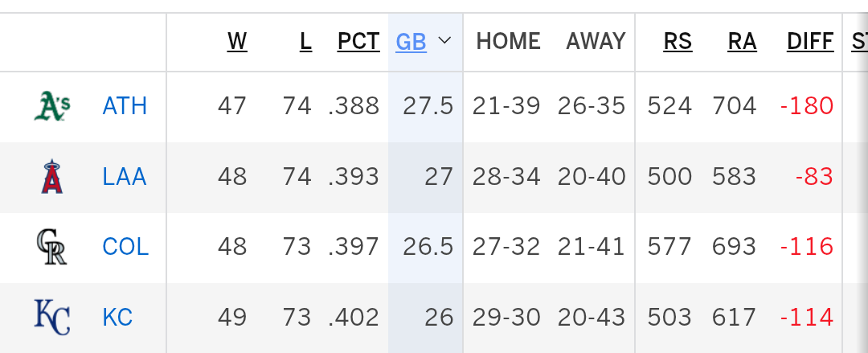
Task: Open the ATH team link
Action: (125, 106)
